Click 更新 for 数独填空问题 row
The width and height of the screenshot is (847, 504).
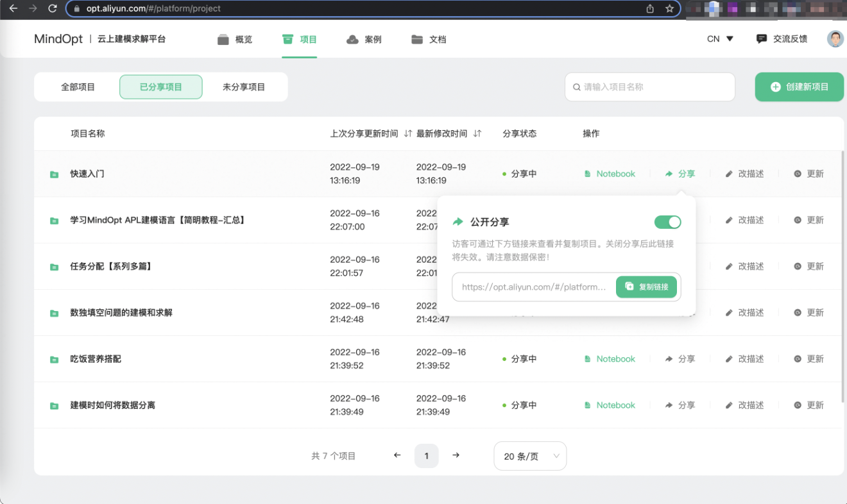tap(809, 312)
